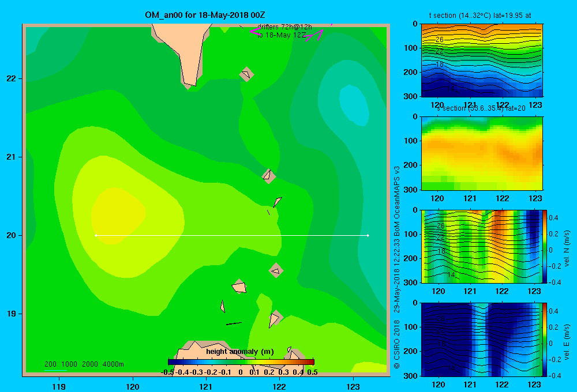Select the west diamond endpoint of the white section line

[x=96, y=235]
